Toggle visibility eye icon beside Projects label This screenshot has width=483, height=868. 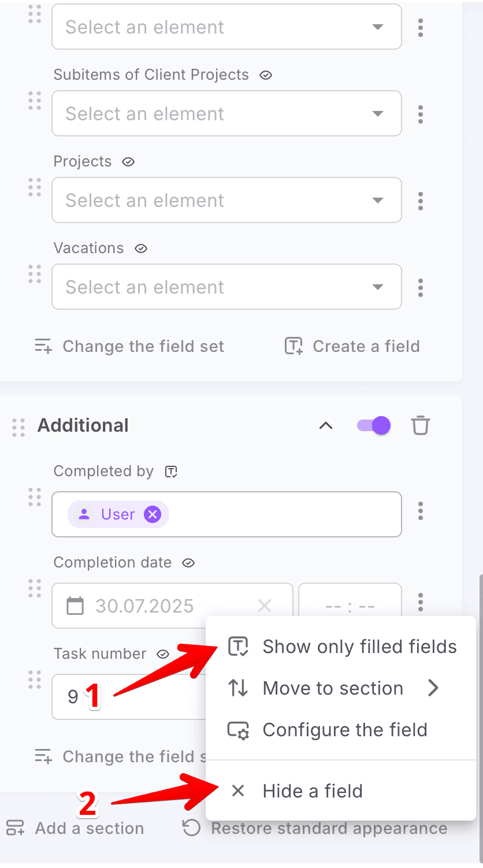(128, 162)
